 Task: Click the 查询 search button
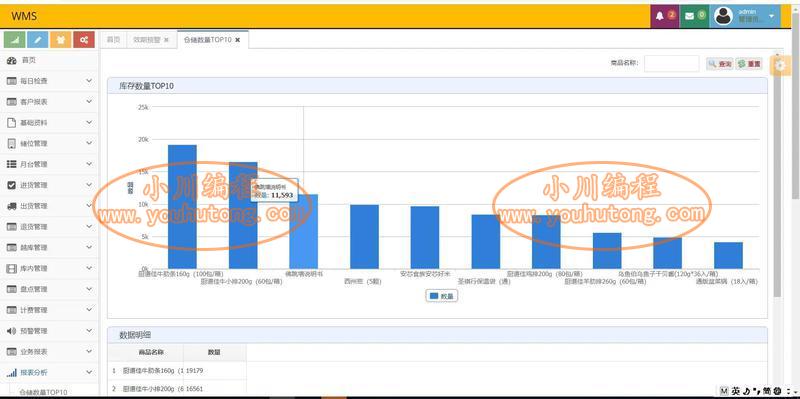coord(720,64)
